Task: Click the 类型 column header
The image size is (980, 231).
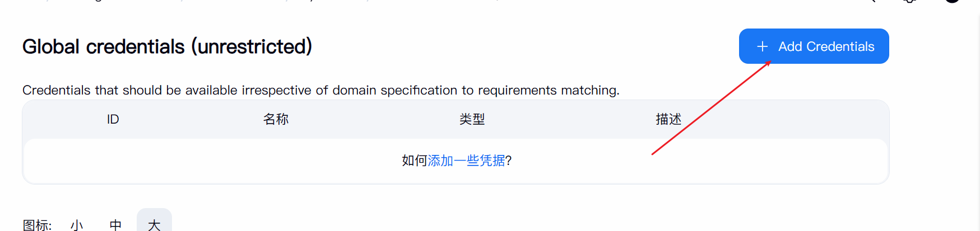Action: click(472, 119)
